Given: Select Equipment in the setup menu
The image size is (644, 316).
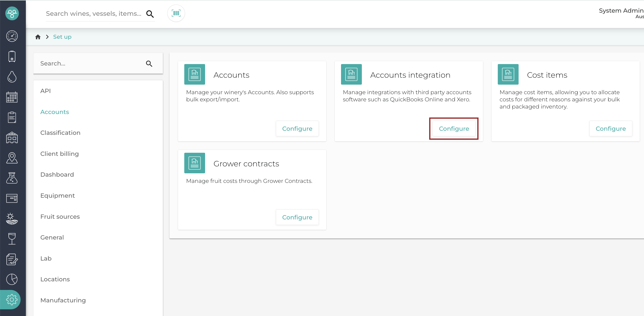Looking at the screenshot, I should point(57,196).
